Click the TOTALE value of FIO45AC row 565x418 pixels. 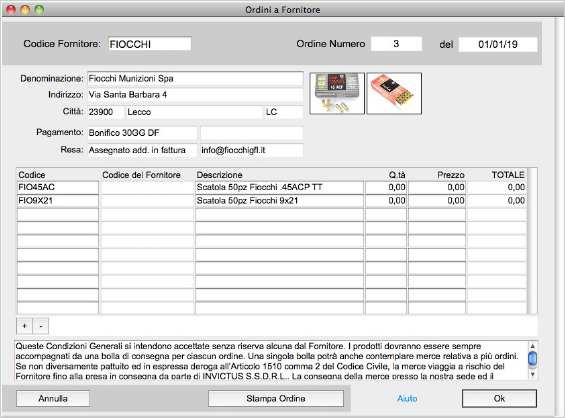pos(497,187)
